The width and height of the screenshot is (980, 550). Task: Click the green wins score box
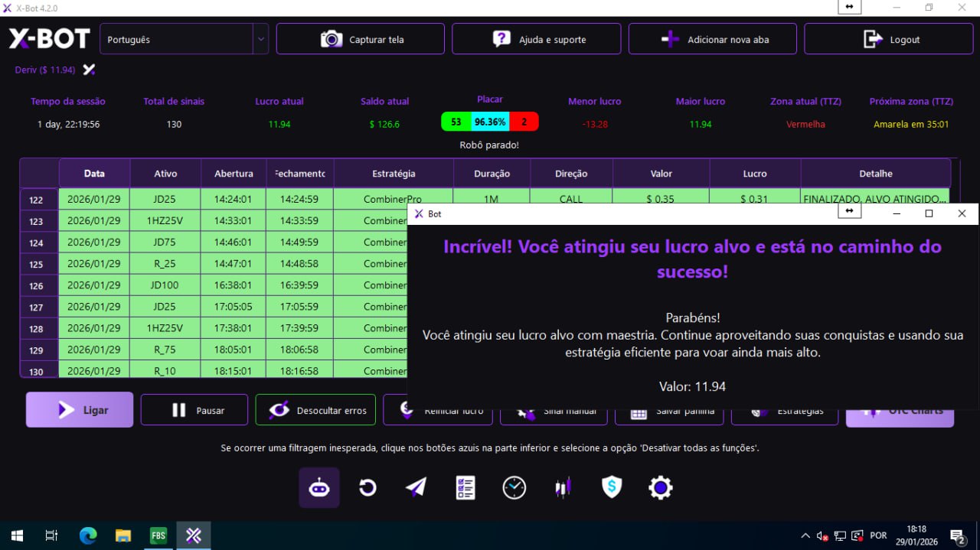tap(456, 122)
